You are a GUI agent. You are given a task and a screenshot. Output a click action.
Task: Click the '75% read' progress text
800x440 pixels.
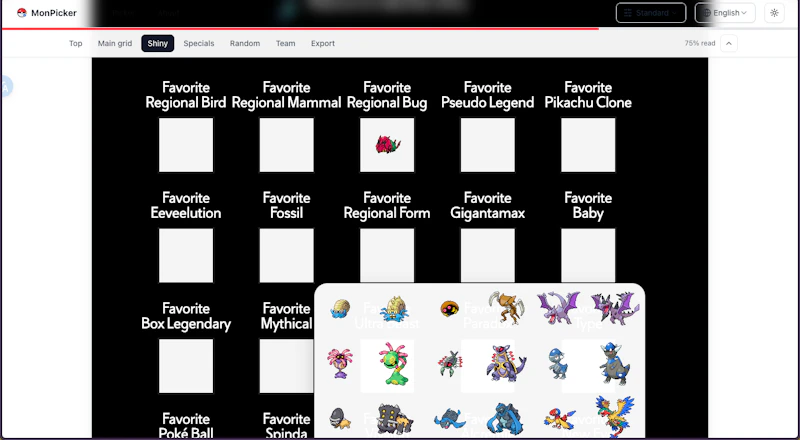tap(699, 43)
